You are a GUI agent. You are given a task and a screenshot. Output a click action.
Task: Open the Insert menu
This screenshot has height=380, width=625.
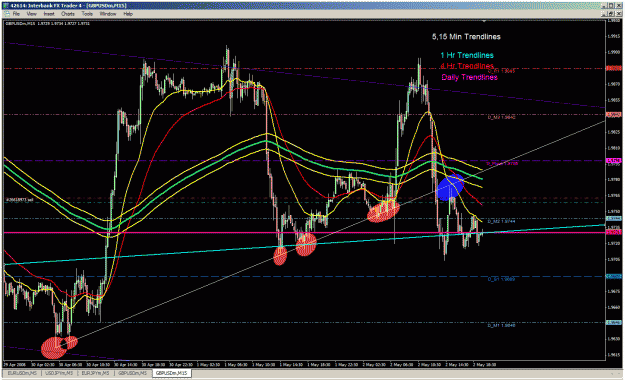point(49,14)
